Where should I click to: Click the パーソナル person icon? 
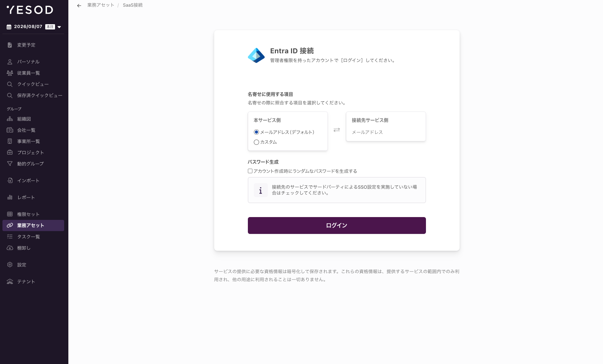pyautogui.click(x=10, y=62)
